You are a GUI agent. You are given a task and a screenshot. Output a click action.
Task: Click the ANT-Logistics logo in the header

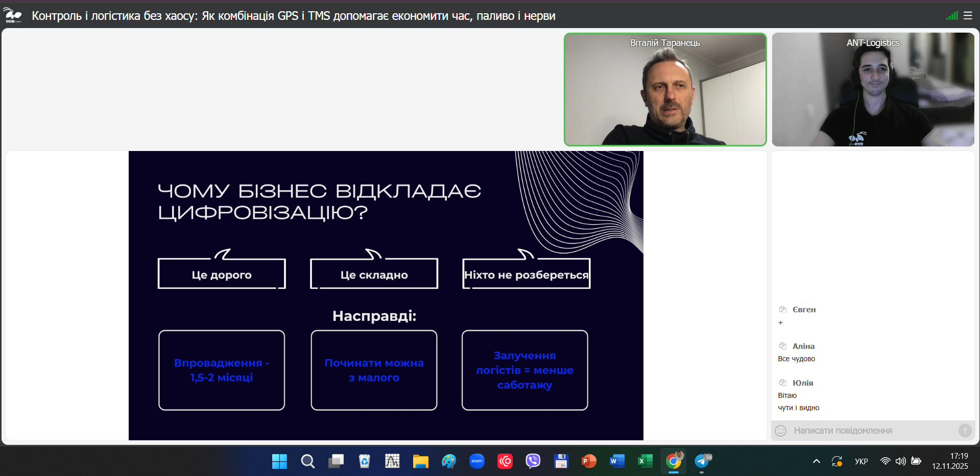click(13, 15)
